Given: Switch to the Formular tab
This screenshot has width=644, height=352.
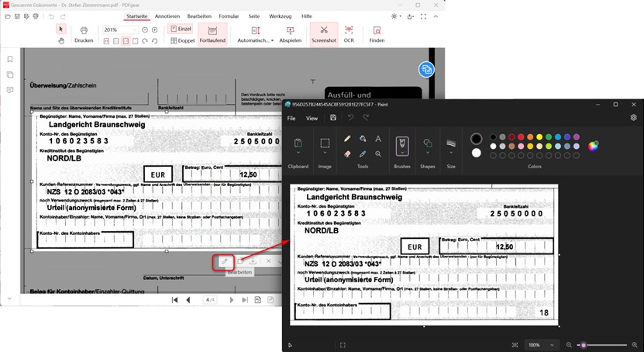Looking at the screenshot, I should pos(229,16).
